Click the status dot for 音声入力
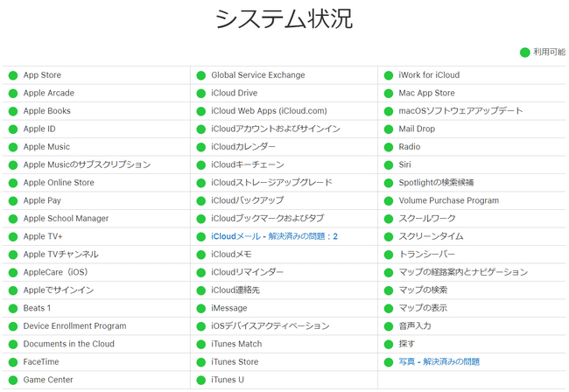The image size is (569, 392). 389,326
